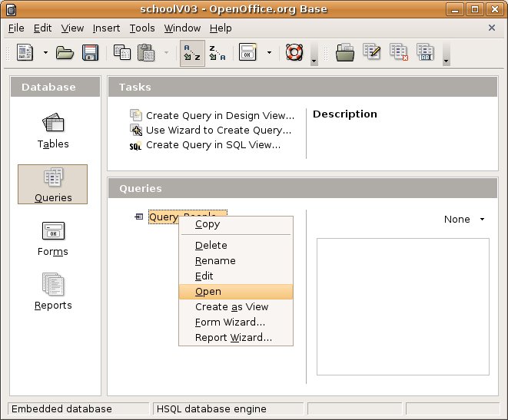Open the Form icon dropdown arrow

(269, 52)
